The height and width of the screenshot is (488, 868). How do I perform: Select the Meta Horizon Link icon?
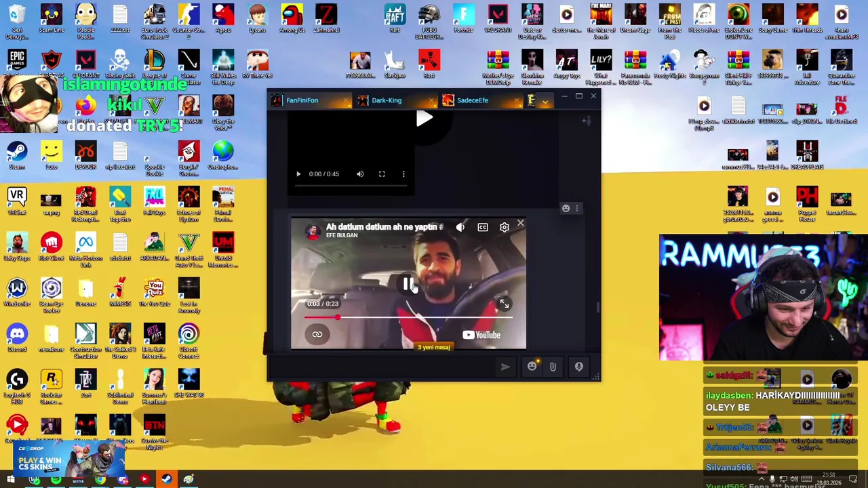coord(85,249)
